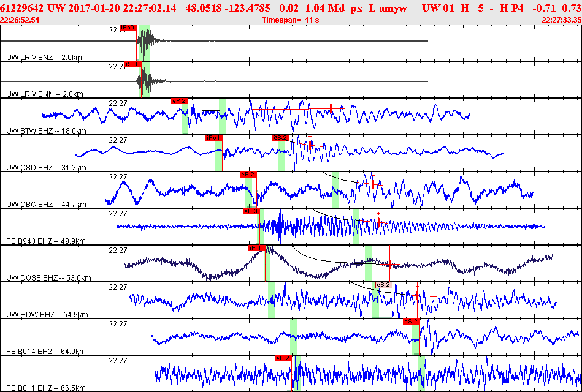Screen dimensions: 582x392
Task: Click the UW LRIV ENZ station label
Action: click(44, 58)
